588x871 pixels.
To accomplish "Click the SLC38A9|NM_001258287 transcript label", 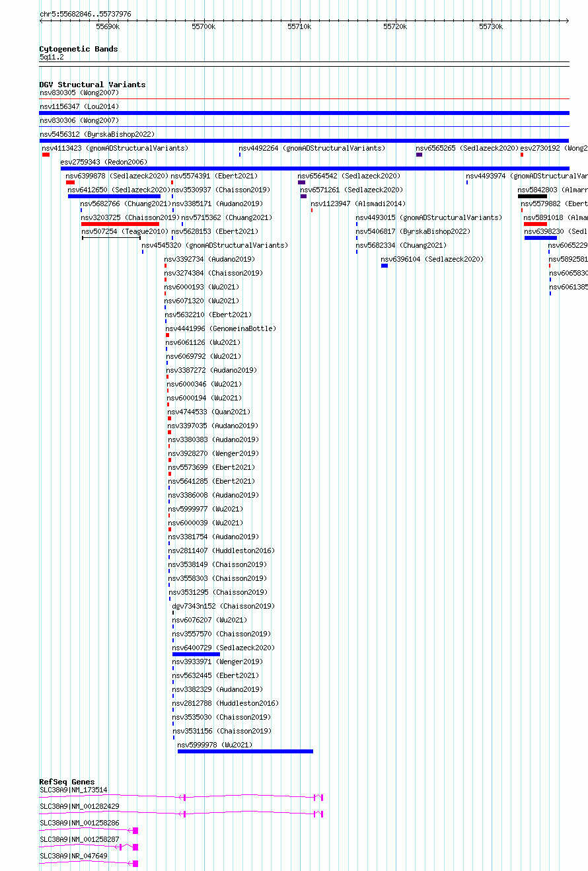I will (x=79, y=839).
